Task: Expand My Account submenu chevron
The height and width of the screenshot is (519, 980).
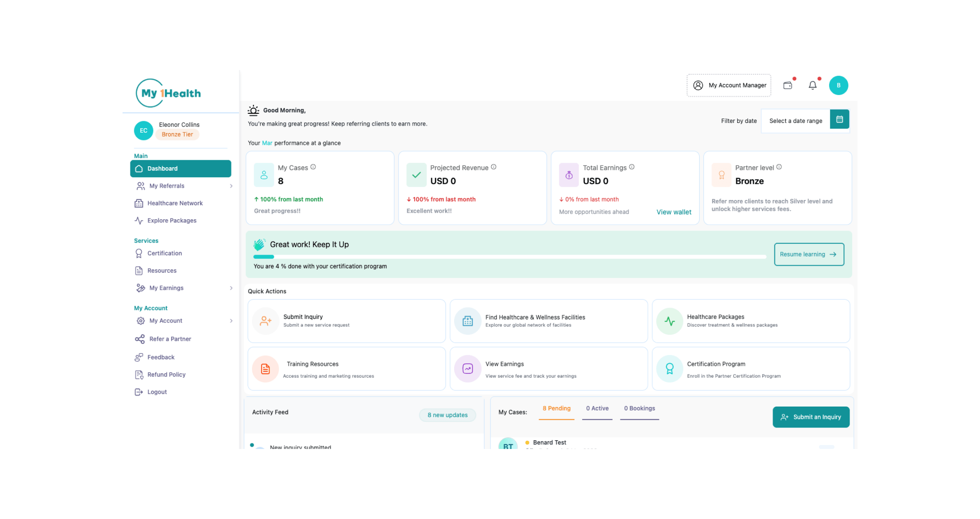Action: pyautogui.click(x=231, y=321)
